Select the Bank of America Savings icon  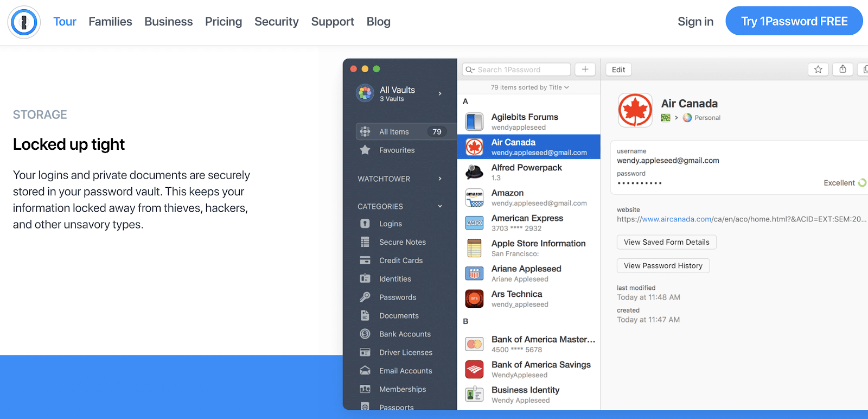(475, 369)
